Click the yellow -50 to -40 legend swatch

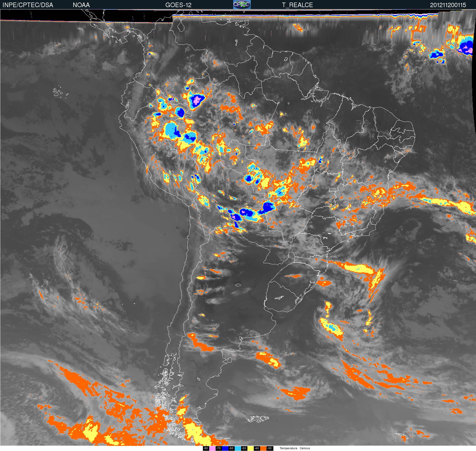[x=250, y=448]
